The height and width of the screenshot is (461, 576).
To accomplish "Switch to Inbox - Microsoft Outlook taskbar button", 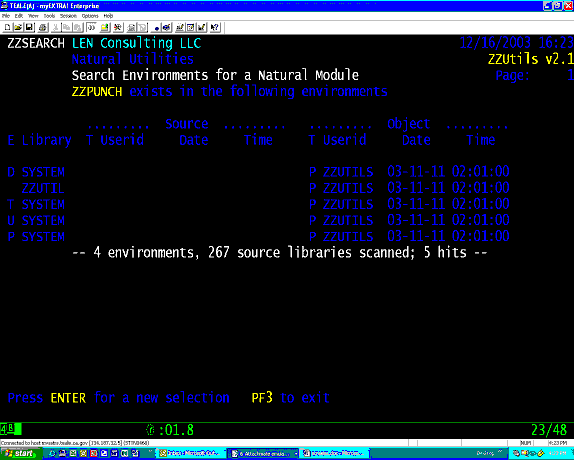I will 191,454.
